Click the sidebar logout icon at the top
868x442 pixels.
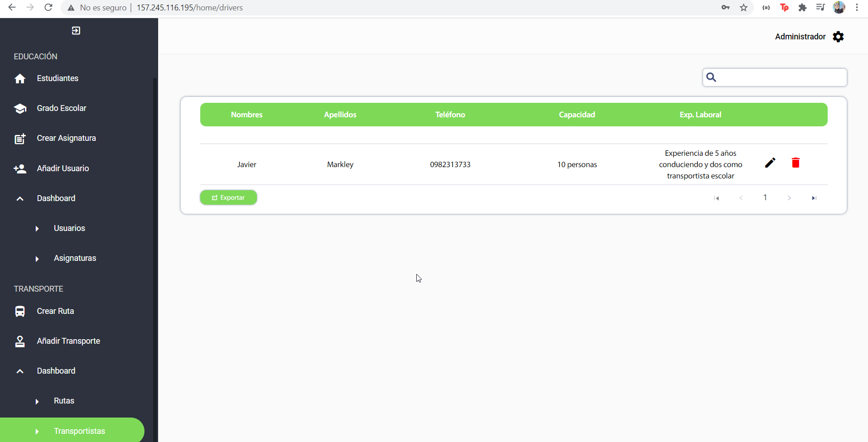pyautogui.click(x=76, y=30)
